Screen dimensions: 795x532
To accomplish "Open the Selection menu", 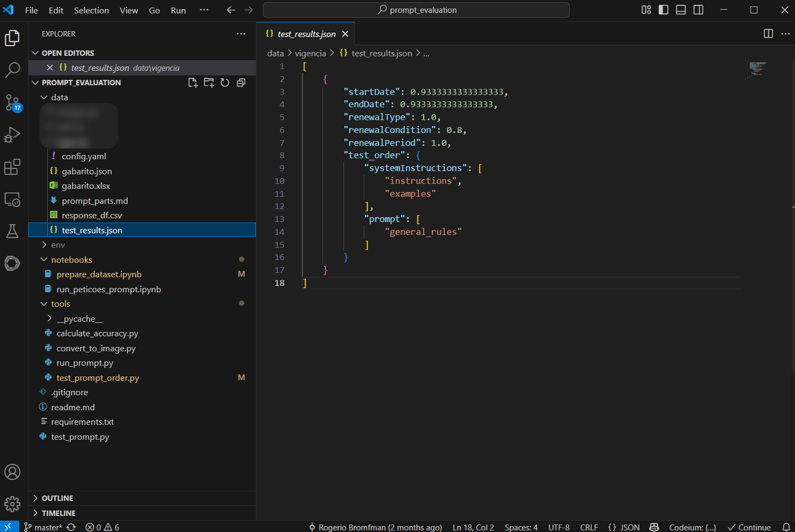I will coord(91,10).
